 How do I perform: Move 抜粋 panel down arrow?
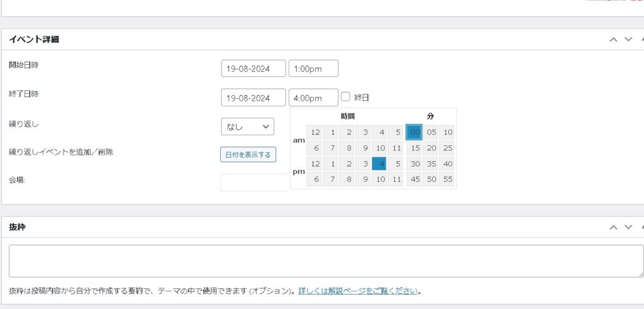click(628, 227)
